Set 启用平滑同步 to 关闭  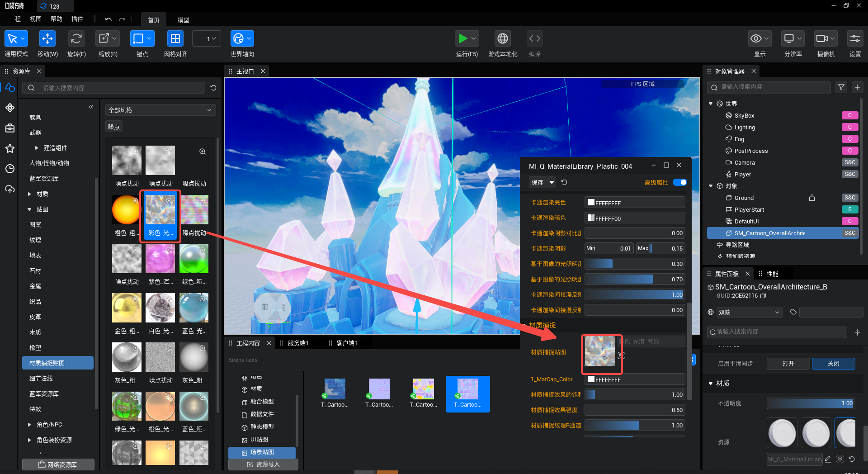[834, 364]
